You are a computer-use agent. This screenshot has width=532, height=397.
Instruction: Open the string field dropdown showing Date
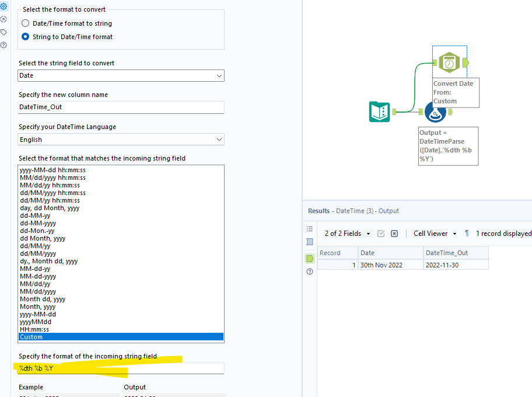pos(121,75)
